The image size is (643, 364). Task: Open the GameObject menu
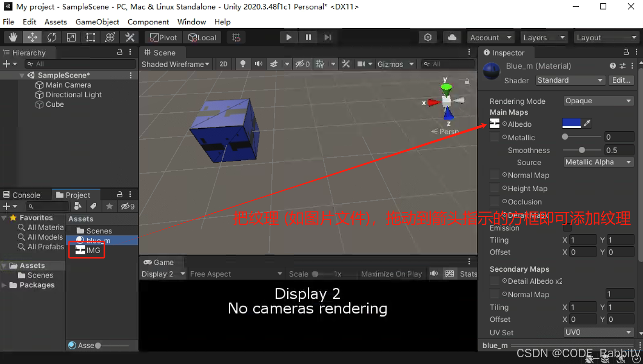pos(98,22)
